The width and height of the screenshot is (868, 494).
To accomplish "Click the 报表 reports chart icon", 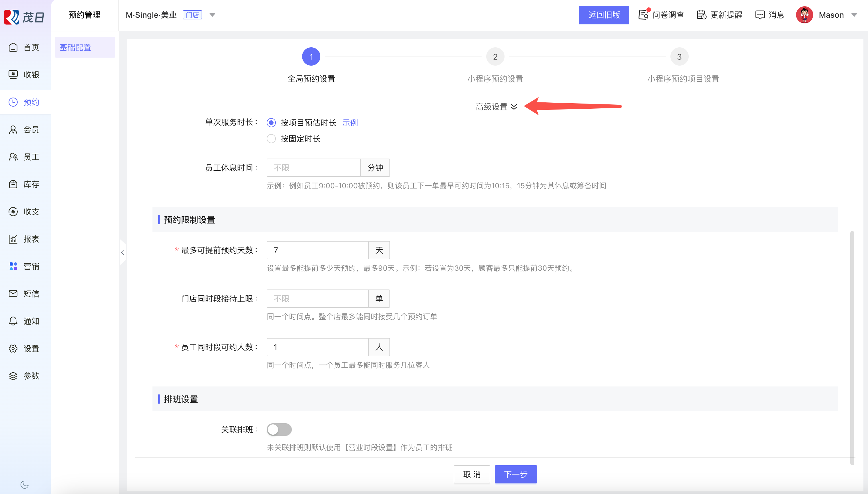I will coord(13,239).
